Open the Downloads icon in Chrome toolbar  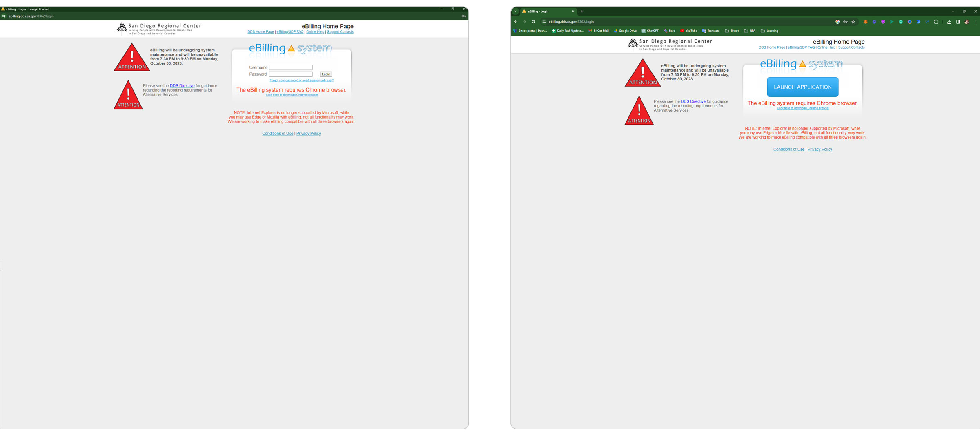(x=949, y=22)
